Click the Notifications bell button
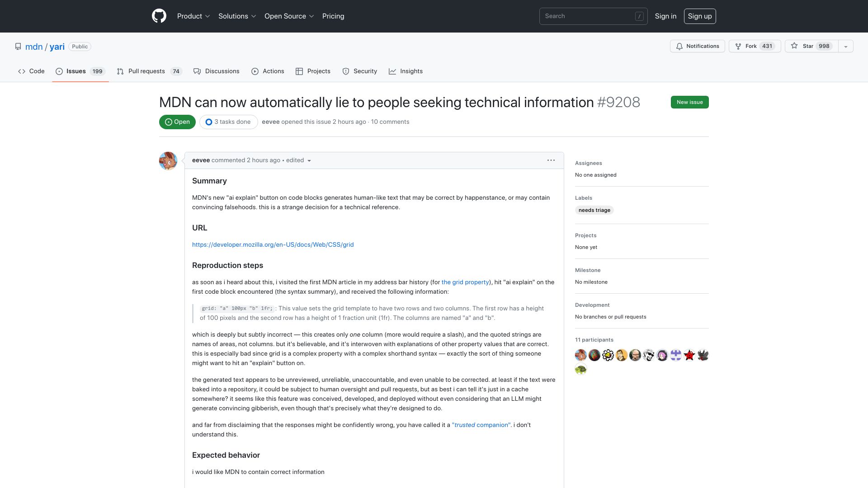868x488 pixels. tap(698, 46)
